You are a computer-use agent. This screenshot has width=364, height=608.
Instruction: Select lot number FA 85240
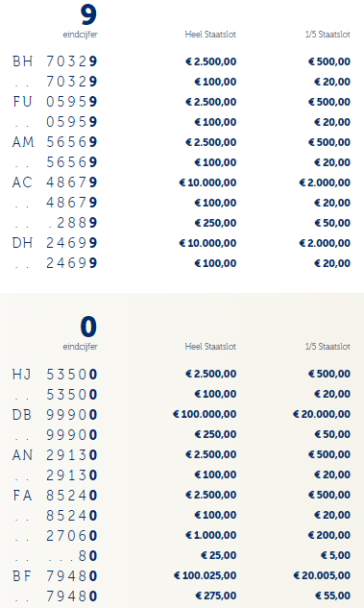pyautogui.click(x=55, y=496)
